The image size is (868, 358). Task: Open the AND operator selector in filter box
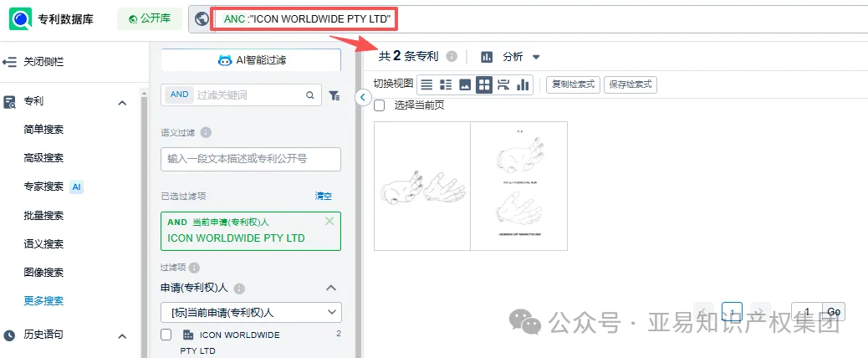(179, 95)
